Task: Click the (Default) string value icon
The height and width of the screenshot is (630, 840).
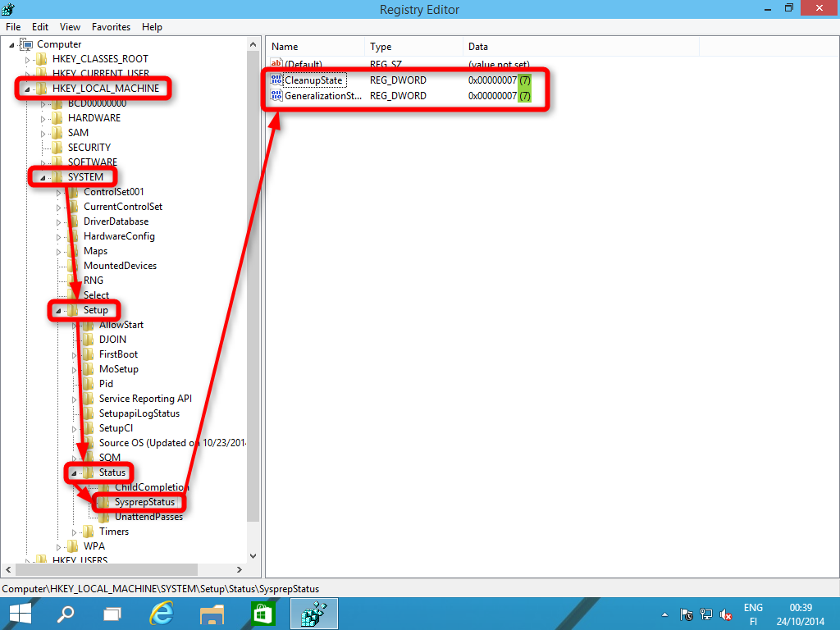Action: click(276, 64)
